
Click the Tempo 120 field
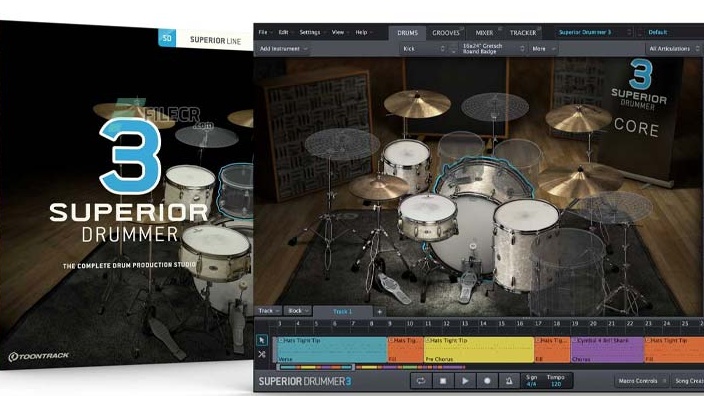(556, 381)
